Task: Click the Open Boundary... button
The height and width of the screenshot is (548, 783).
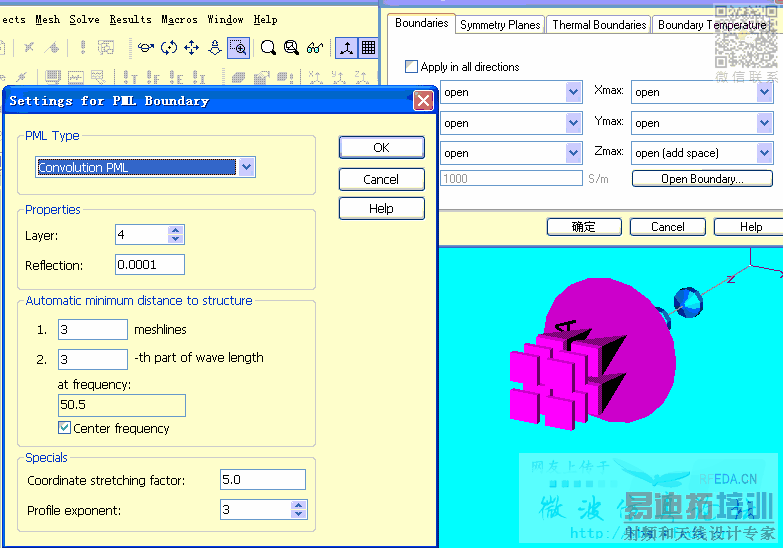Action: [702, 179]
